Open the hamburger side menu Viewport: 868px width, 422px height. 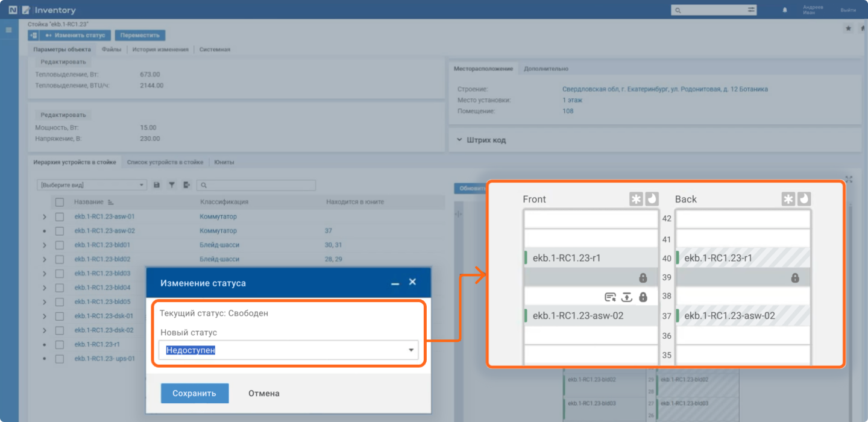pos(8,30)
